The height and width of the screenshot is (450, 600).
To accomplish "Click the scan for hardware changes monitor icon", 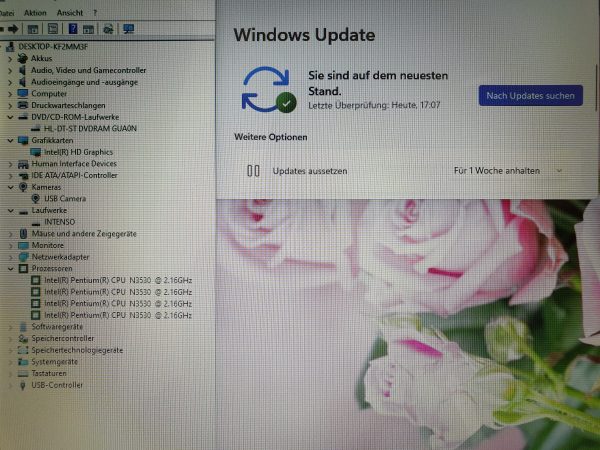I will click(x=128, y=29).
